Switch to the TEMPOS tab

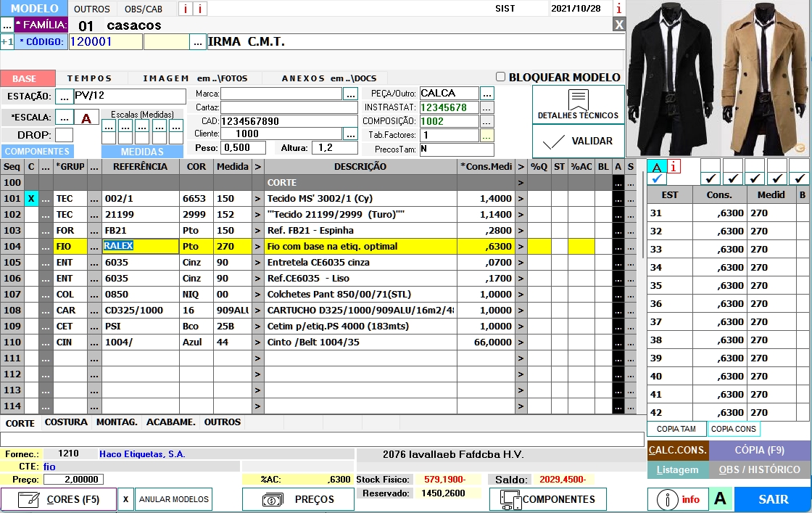point(89,78)
